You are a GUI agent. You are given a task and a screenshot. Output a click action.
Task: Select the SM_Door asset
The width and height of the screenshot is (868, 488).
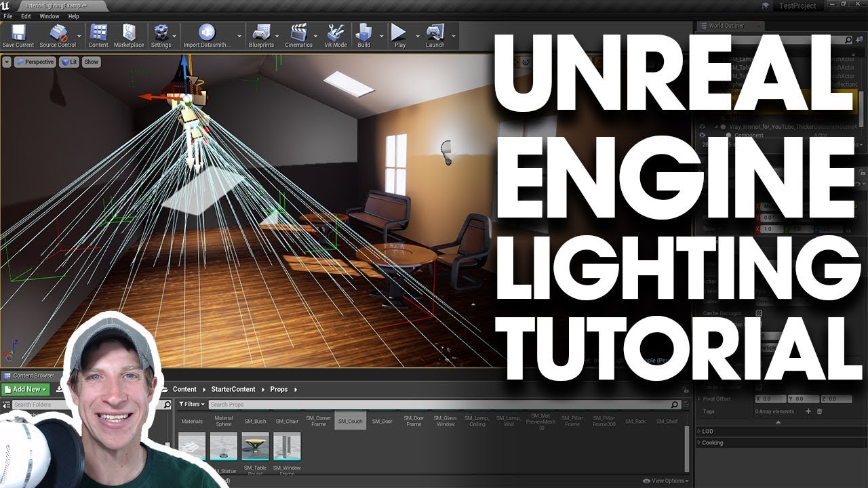(x=382, y=421)
